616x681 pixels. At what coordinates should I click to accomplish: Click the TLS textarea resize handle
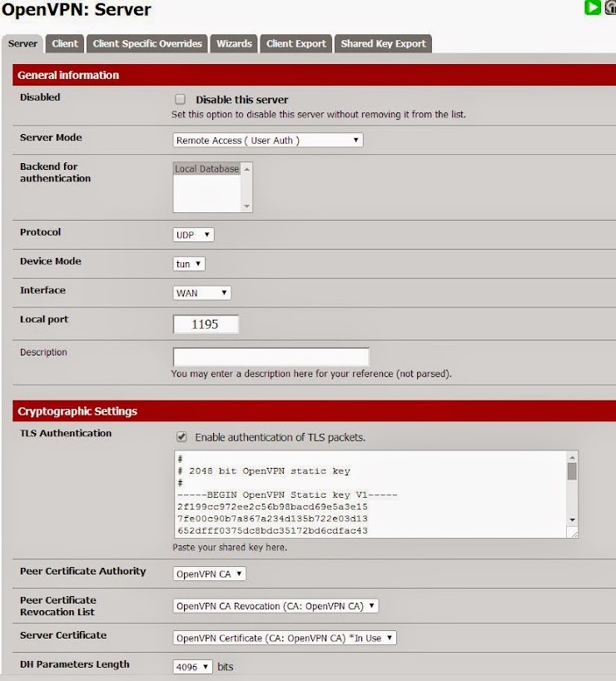click(573, 533)
